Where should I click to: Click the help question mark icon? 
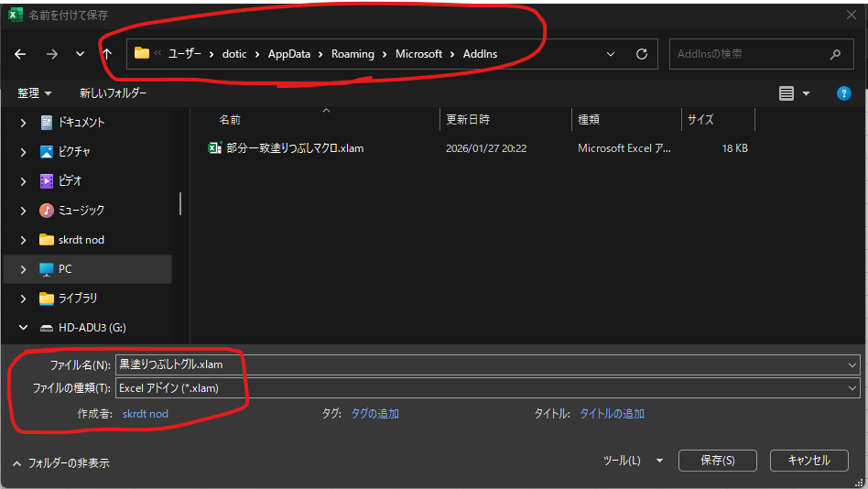point(844,93)
